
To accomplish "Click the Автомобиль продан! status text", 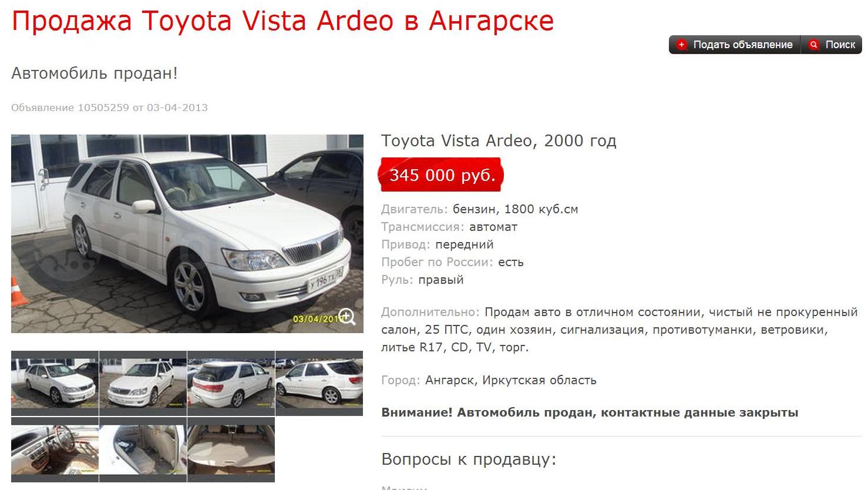I will pyautogui.click(x=95, y=73).
